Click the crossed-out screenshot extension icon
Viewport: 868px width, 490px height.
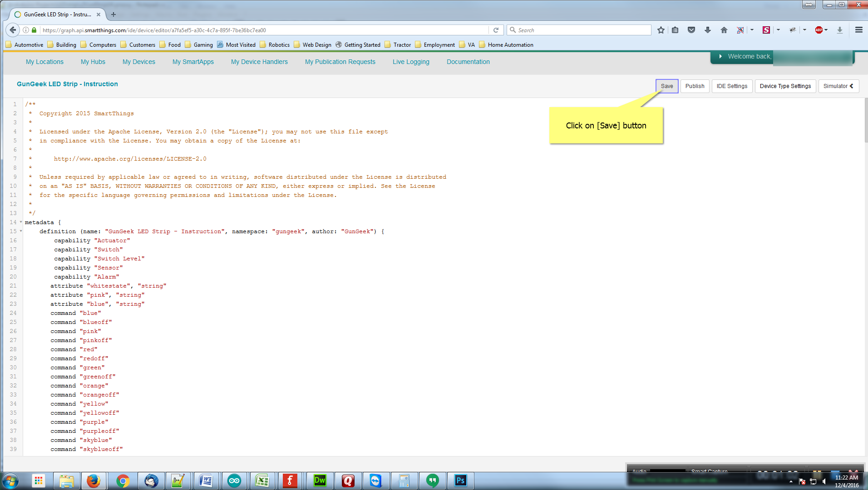[x=740, y=30]
